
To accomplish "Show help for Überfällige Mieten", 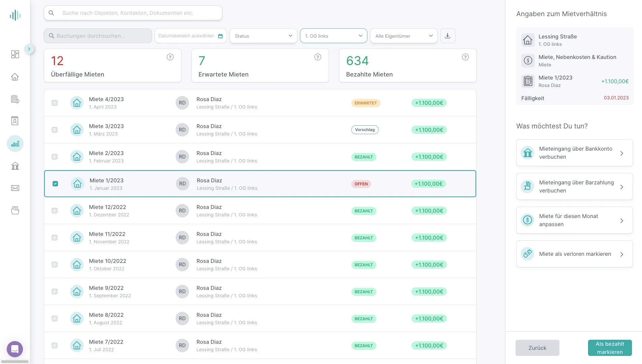I will 170,57.
